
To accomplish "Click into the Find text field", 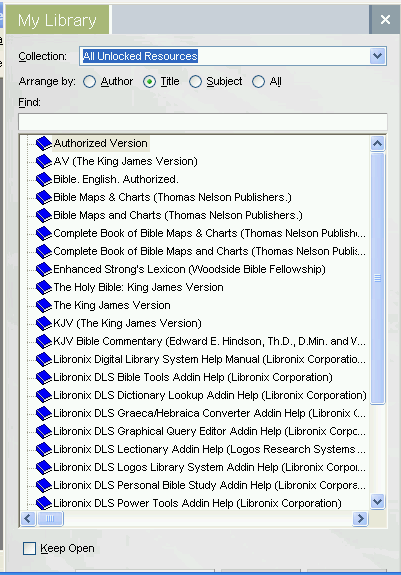I will [202, 122].
